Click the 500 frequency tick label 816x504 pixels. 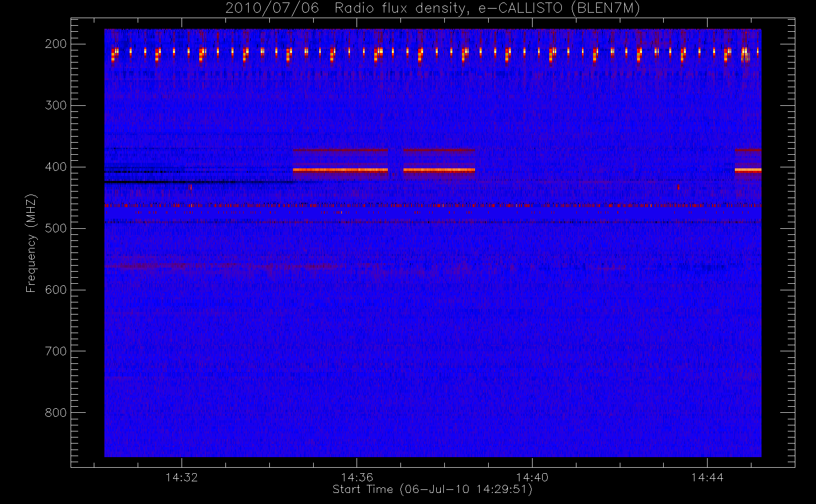click(55, 228)
